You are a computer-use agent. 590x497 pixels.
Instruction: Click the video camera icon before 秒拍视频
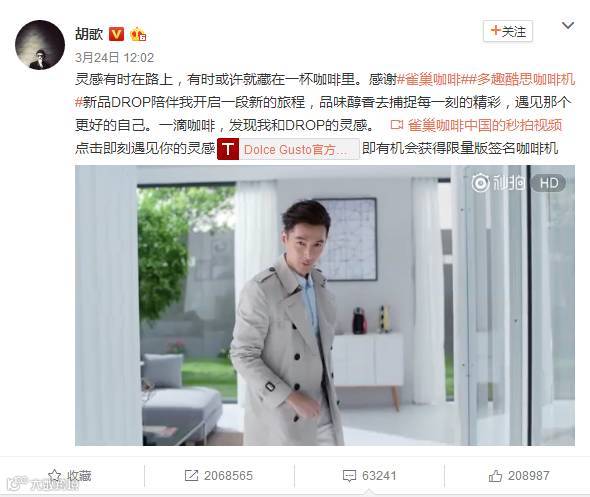pyautogui.click(x=397, y=125)
